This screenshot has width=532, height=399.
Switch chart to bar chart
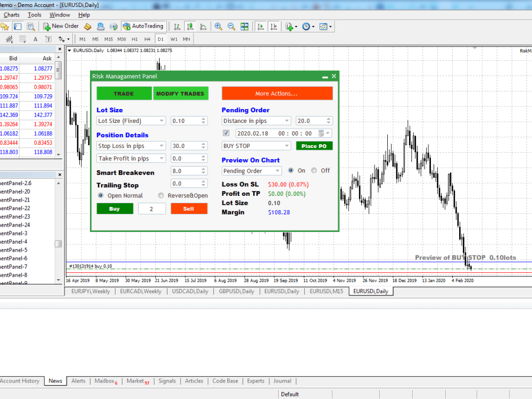coord(177,27)
